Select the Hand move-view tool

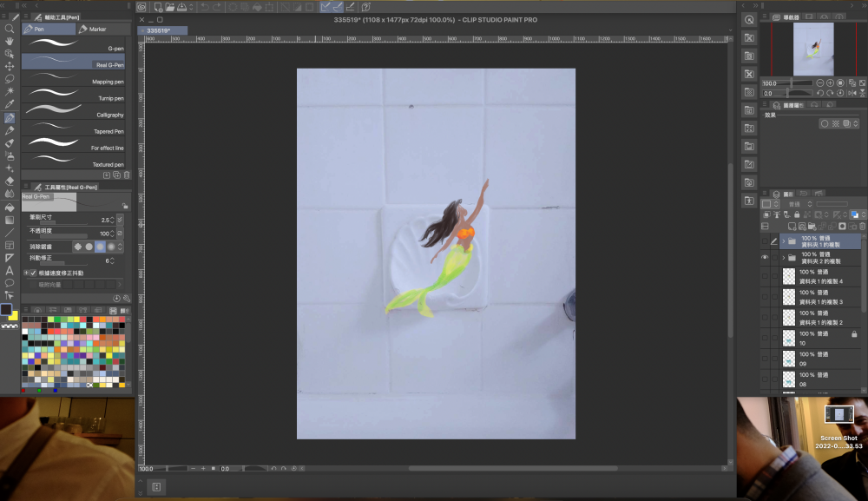(10, 41)
